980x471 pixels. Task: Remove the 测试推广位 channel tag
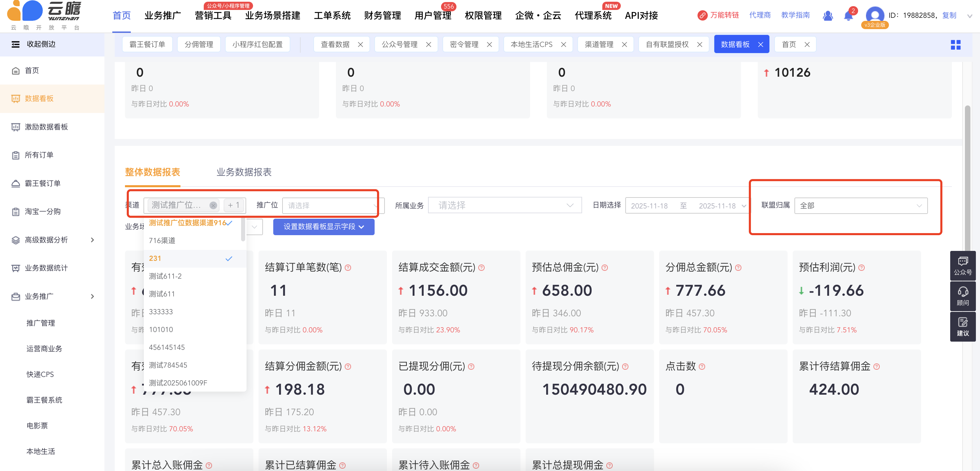(x=213, y=205)
